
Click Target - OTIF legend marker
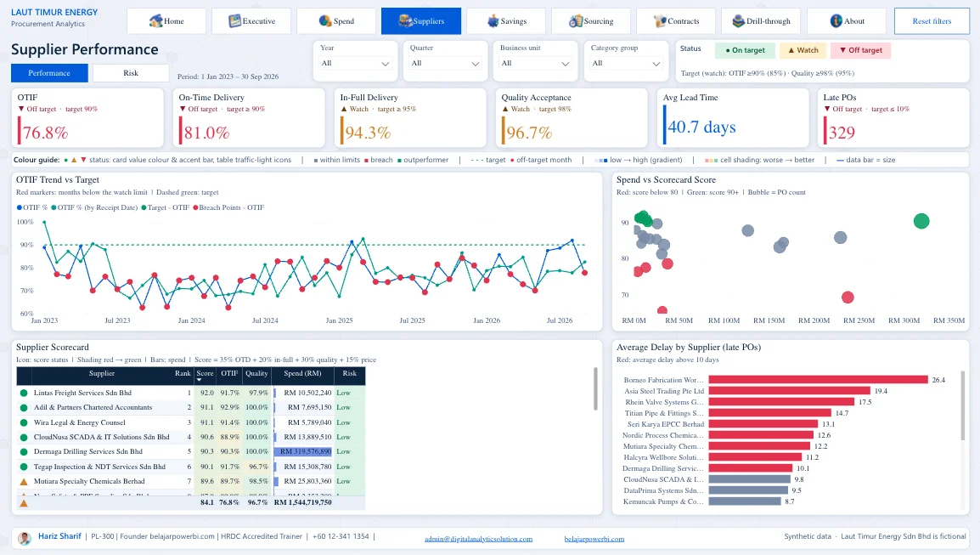click(144, 207)
